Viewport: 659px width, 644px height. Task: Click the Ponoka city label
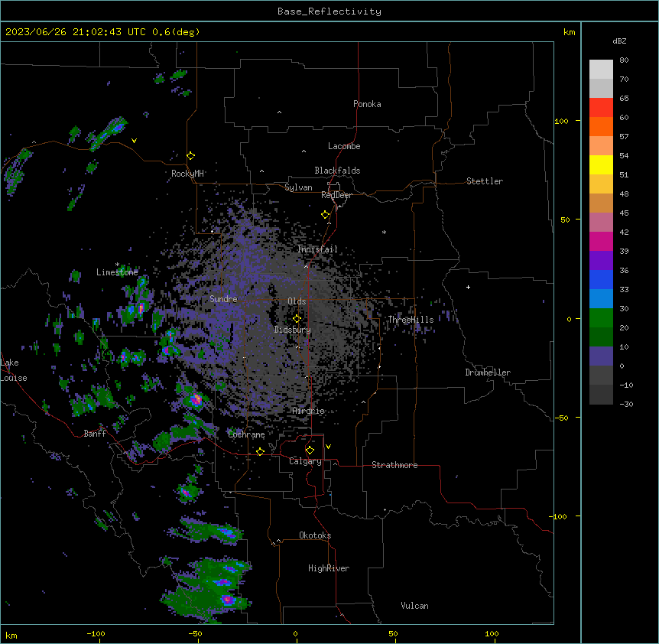(367, 104)
